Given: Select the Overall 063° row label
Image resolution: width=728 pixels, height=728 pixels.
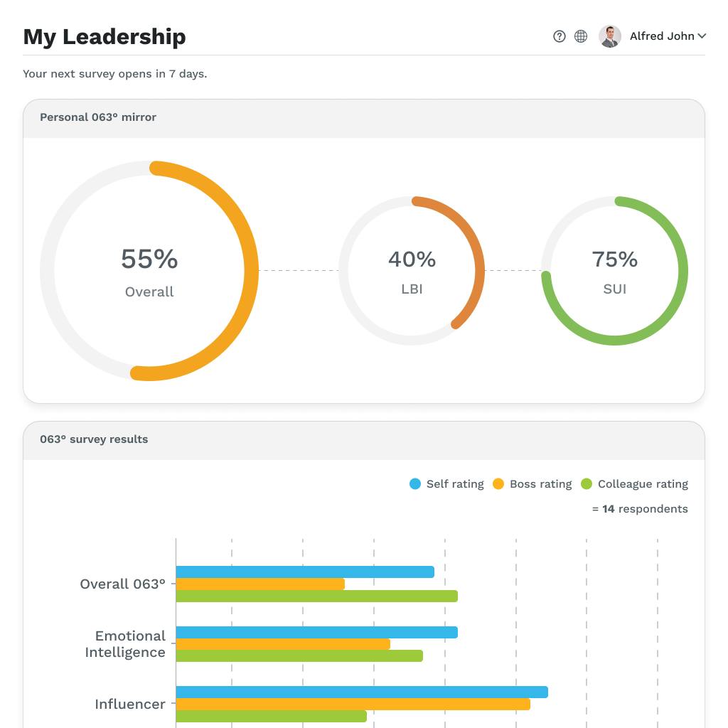Looking at the screenshot, I should [122, 584].
